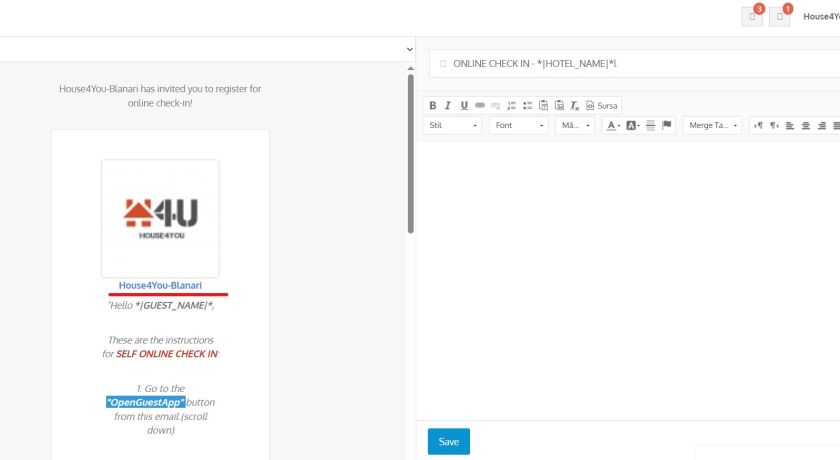Open the Merge Tags dropdown

pos(712,125)
